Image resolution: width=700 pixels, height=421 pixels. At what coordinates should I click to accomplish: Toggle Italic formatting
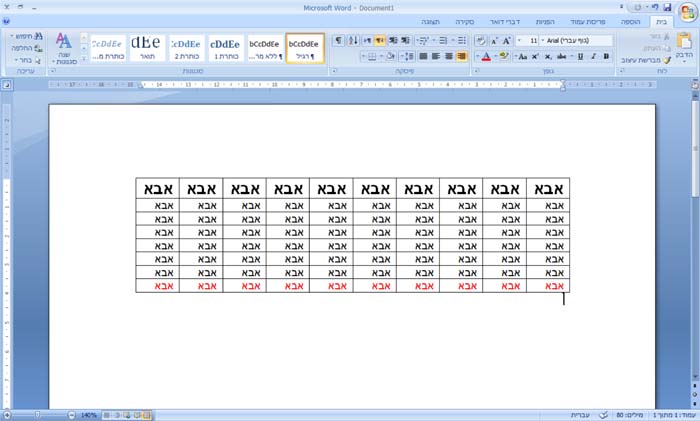(593, 56)
